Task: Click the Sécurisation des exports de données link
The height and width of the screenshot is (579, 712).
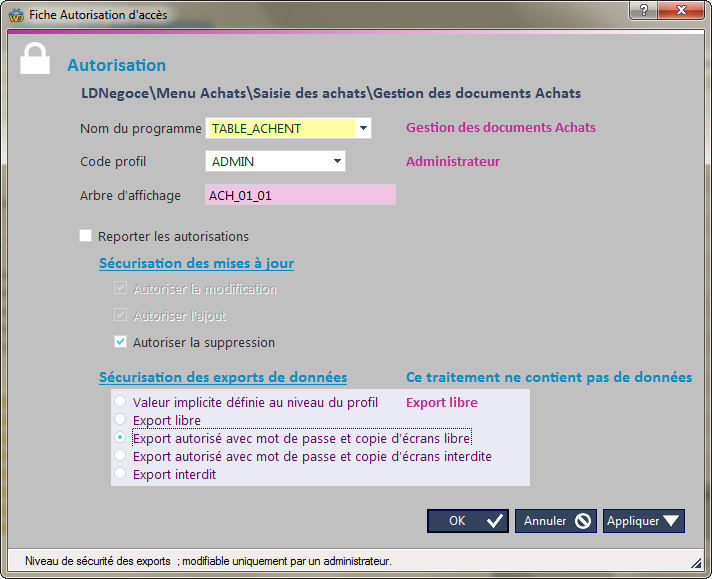Action: tap(223, 377)
